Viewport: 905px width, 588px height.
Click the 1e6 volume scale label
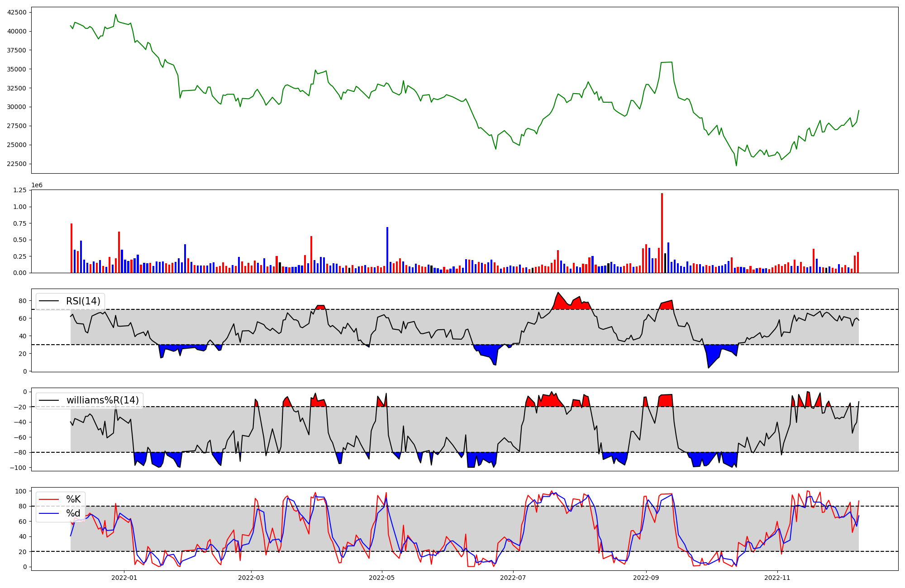coord(37,185)
